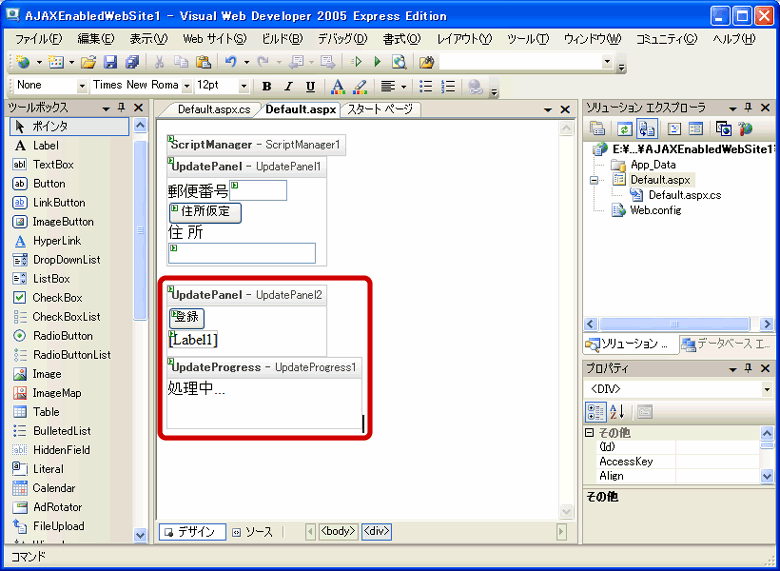The width and height of the screenshot is (780, 571).
Task: Click the text alignment icon
Action: (x=388, y=87)
